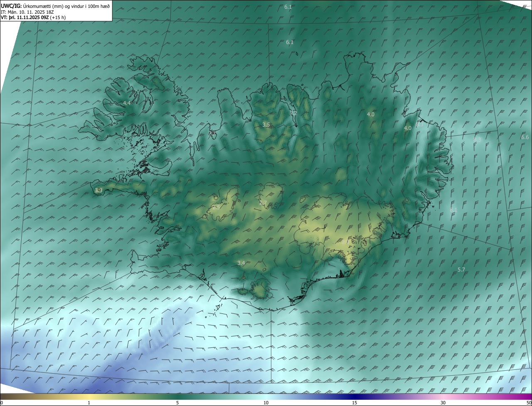
Task: Click the 3.5 value label on the map
Action: (x=266, y=125)
